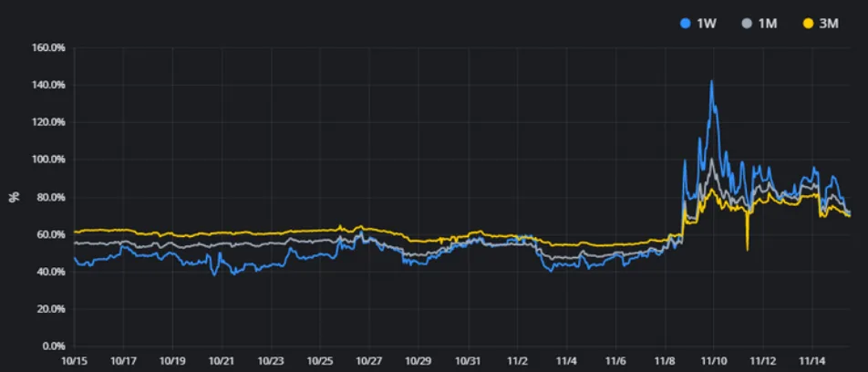Click the yellow 3M legend dot
Image resolution: width=868 pixels, height=372 pixels.
808,24
